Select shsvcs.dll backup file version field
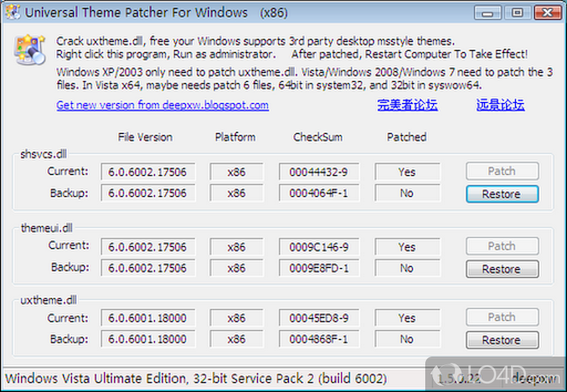This screenshot has height=392, width=567. (148, 193)
